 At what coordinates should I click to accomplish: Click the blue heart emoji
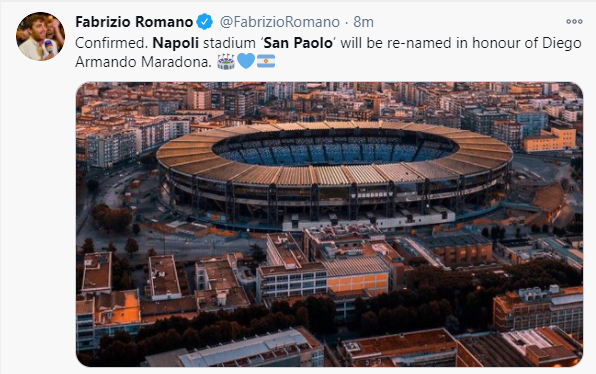246,61
